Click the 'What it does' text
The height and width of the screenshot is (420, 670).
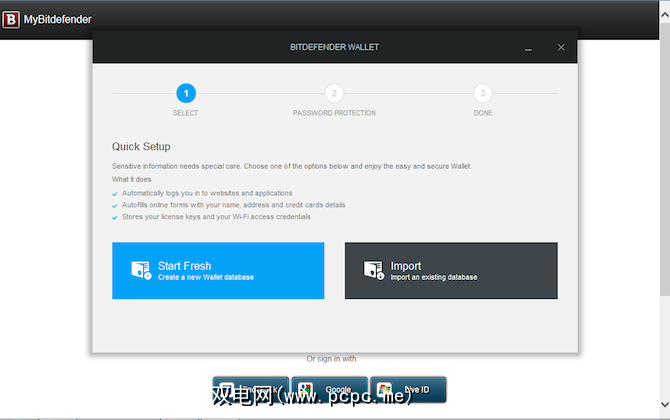click(132, 179)
